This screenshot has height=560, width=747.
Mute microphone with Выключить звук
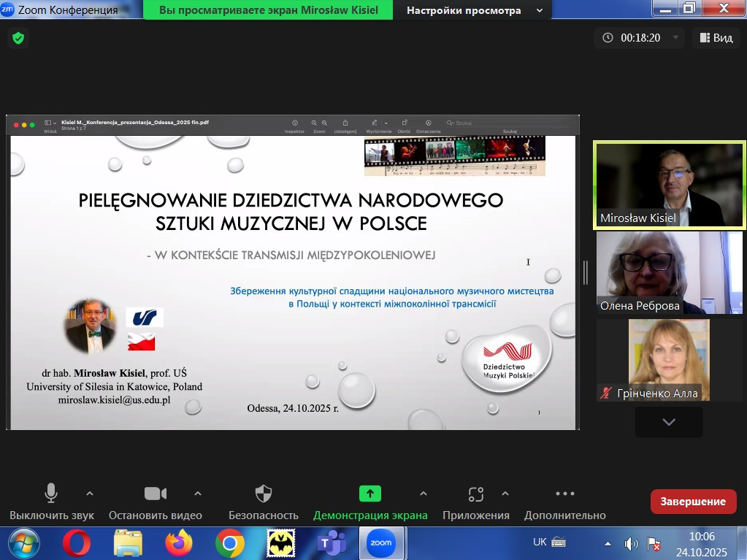pyautogui.click(x=51, y=494)
